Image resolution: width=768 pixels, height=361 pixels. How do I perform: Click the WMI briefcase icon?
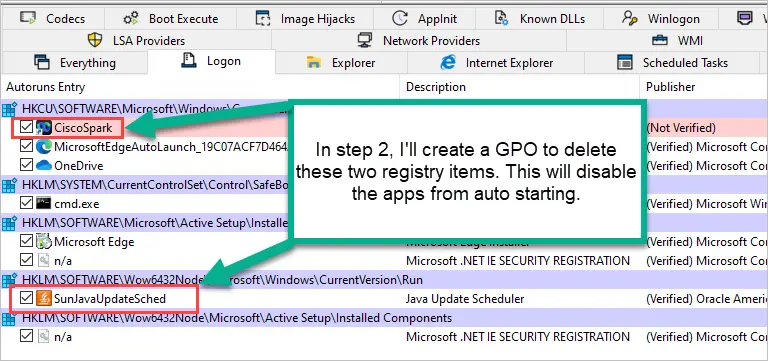tap(660, 40)
